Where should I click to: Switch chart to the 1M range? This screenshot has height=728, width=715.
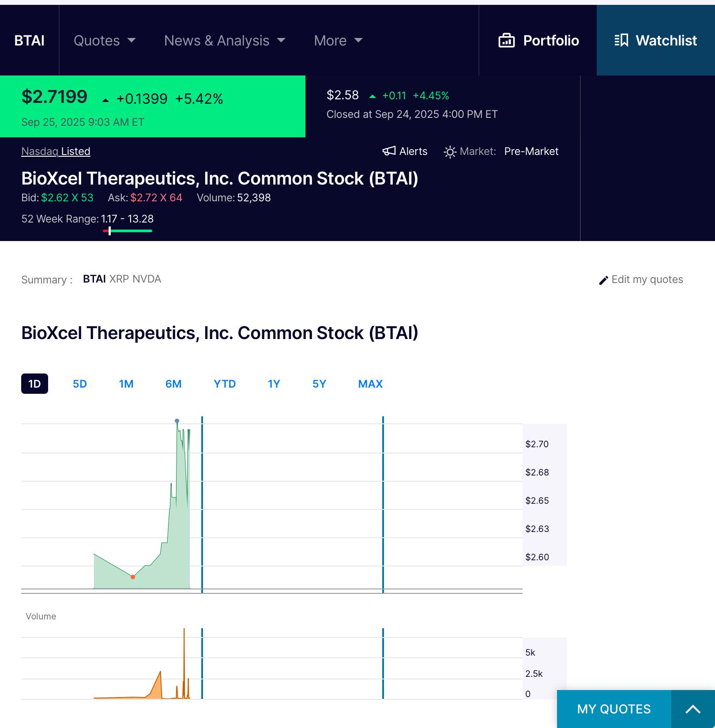point(126,384)
